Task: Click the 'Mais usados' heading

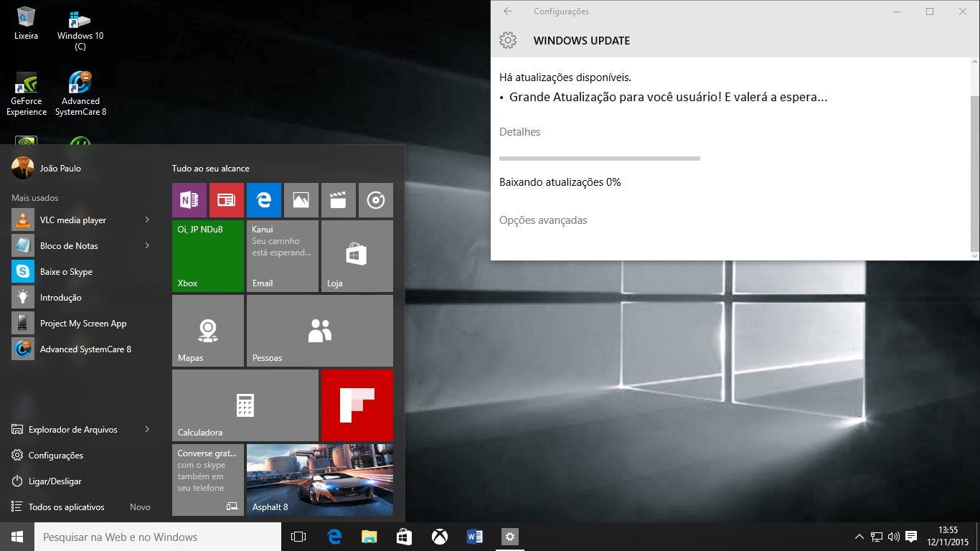Action: click(x=35, y=197)
